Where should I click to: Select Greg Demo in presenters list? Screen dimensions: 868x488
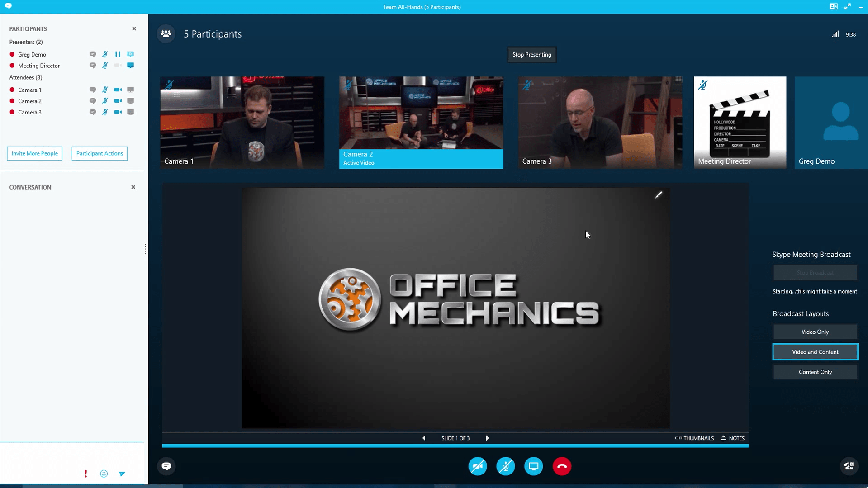pos(32,54)
